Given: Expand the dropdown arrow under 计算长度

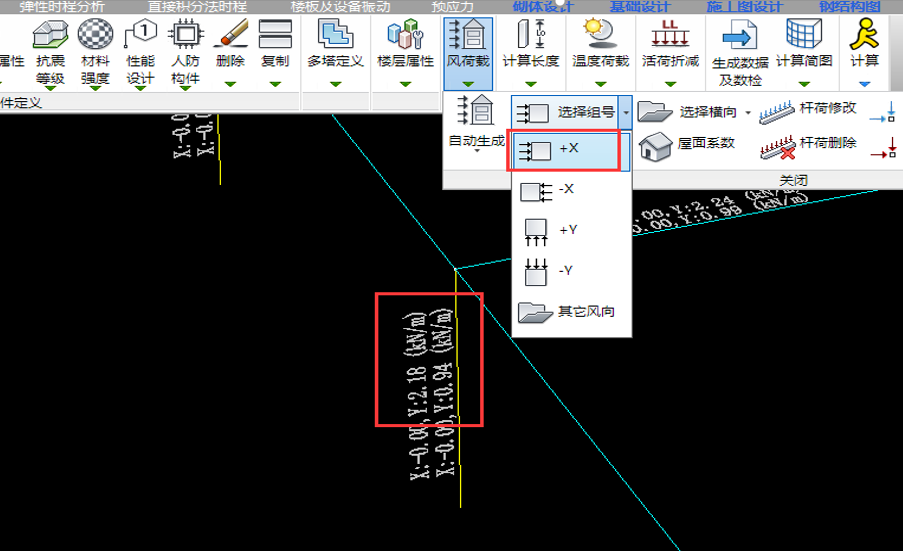Looking at the screenshot, I should [x=531, y=84].
